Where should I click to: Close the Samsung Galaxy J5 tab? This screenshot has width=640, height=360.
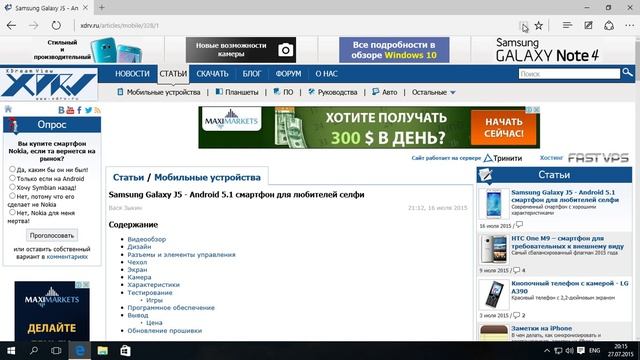point(85,7)
